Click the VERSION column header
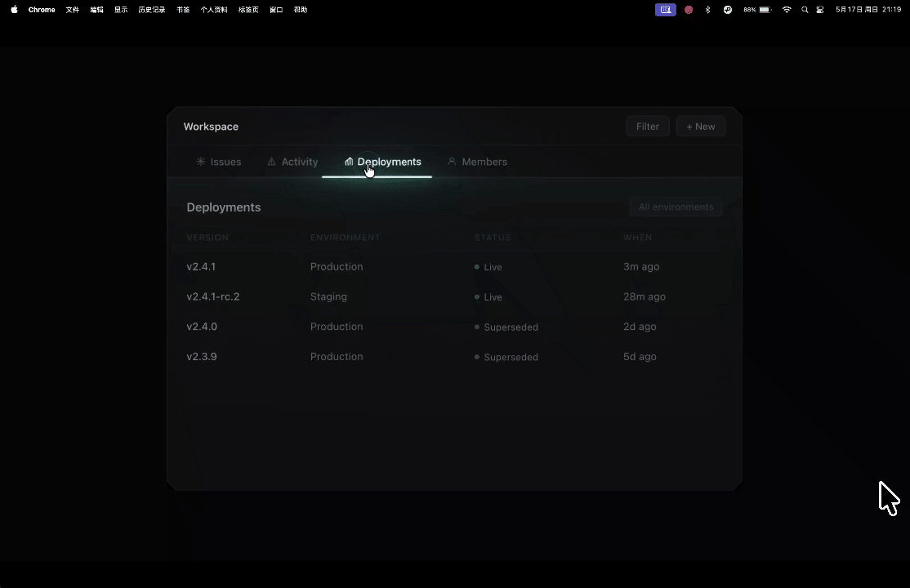The width and height of the screenshot is (910, 588). (x=207, y=238)
